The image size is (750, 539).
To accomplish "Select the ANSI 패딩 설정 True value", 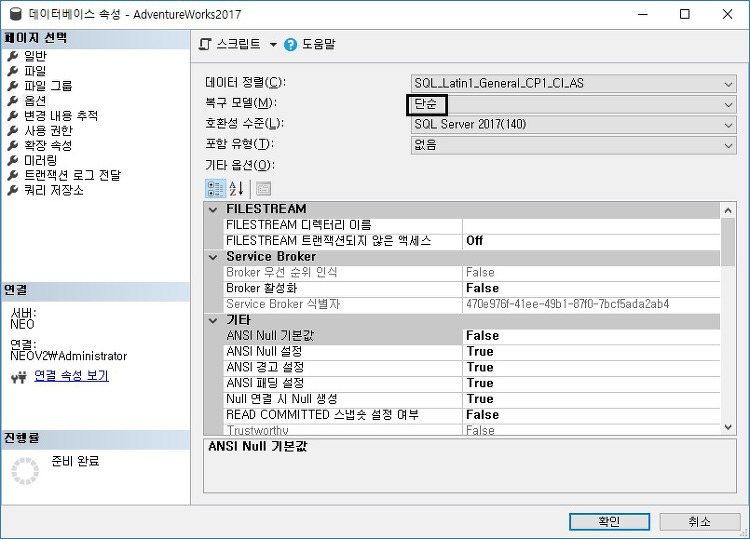I will click(x=591, y=384).
